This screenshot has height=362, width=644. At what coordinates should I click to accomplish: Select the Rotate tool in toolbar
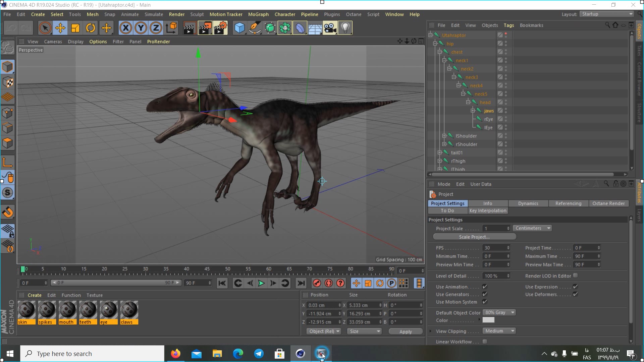(91, 28)
